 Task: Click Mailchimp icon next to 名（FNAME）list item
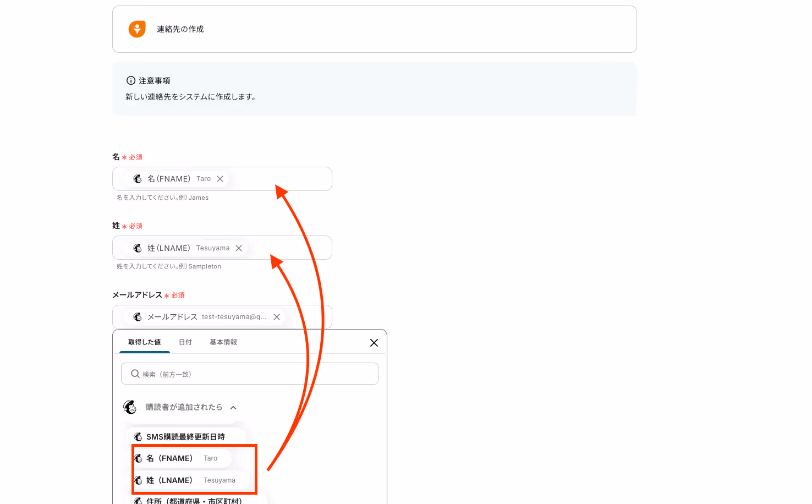point(138,458)
